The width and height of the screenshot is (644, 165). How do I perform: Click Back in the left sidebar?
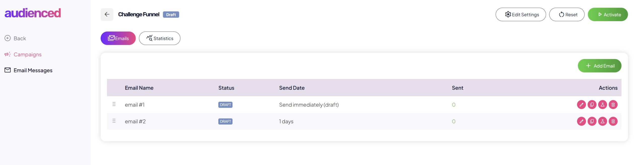20,38
